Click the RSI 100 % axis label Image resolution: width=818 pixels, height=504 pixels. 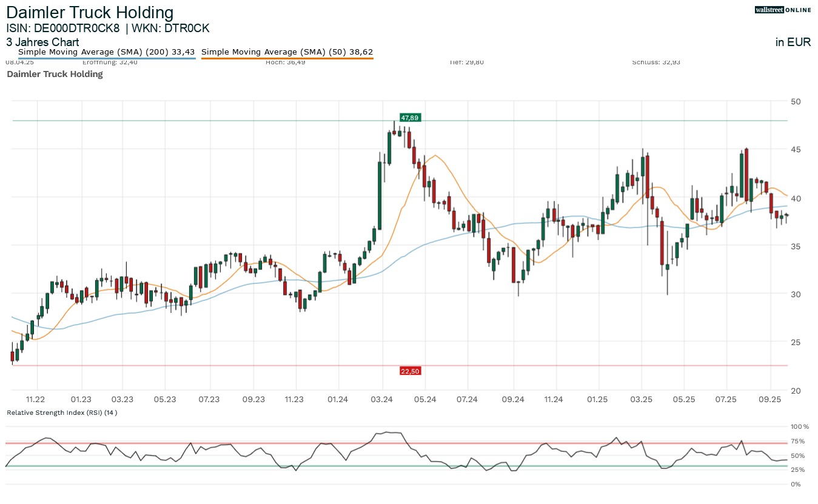click(800, 427)
